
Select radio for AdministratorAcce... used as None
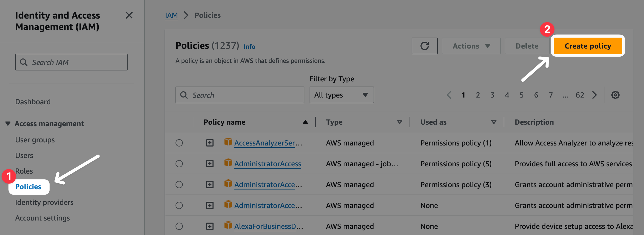click(x=179, y=205)
